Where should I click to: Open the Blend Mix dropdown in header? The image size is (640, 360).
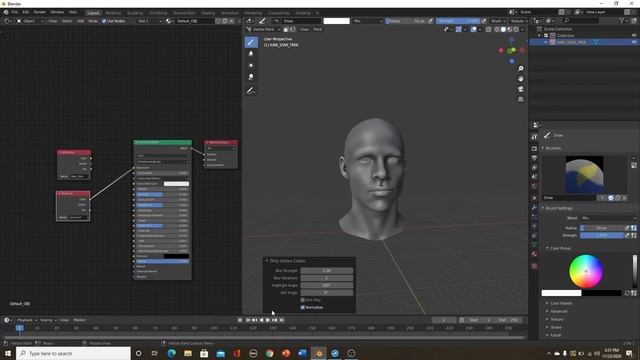(x=368, y=21)
